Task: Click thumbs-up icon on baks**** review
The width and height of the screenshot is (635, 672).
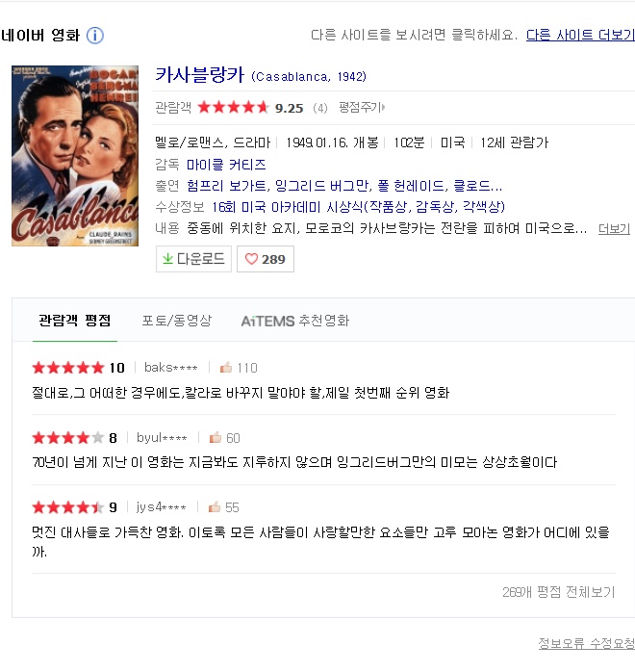Action: point(226,368)
